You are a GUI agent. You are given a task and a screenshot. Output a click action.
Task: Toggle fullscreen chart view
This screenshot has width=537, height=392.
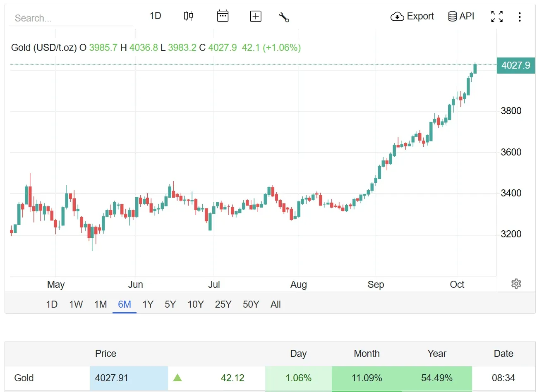[x=496, y=17]
